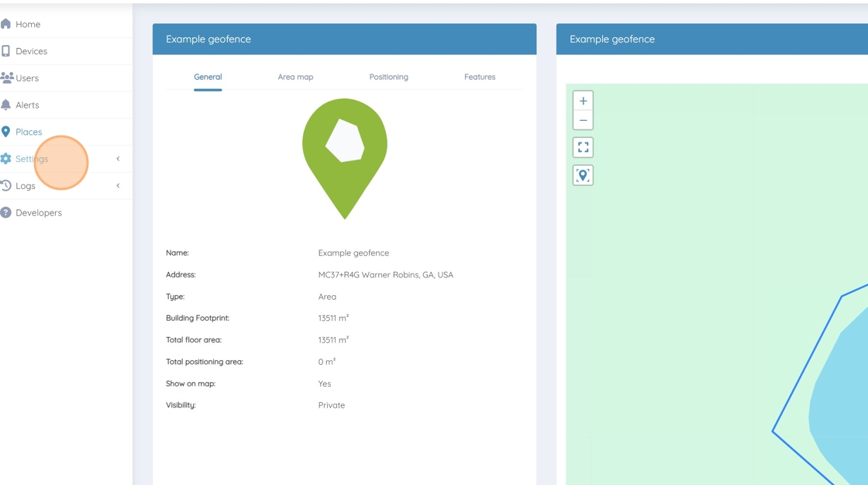Click the Users group icon
The image size is (868, 485).
7,77
